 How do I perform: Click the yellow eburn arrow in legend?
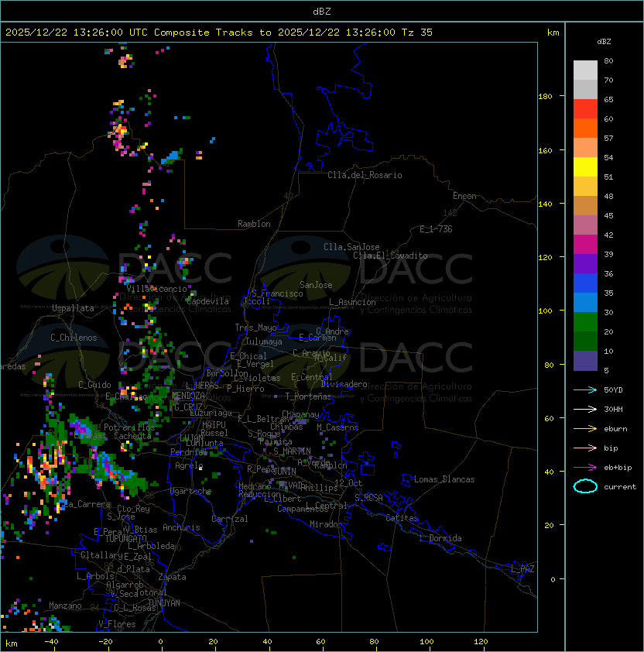click(585, 429)
